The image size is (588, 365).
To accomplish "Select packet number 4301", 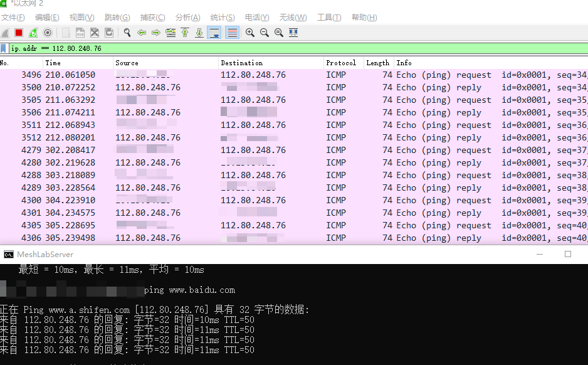I will [x=294, y=213].
